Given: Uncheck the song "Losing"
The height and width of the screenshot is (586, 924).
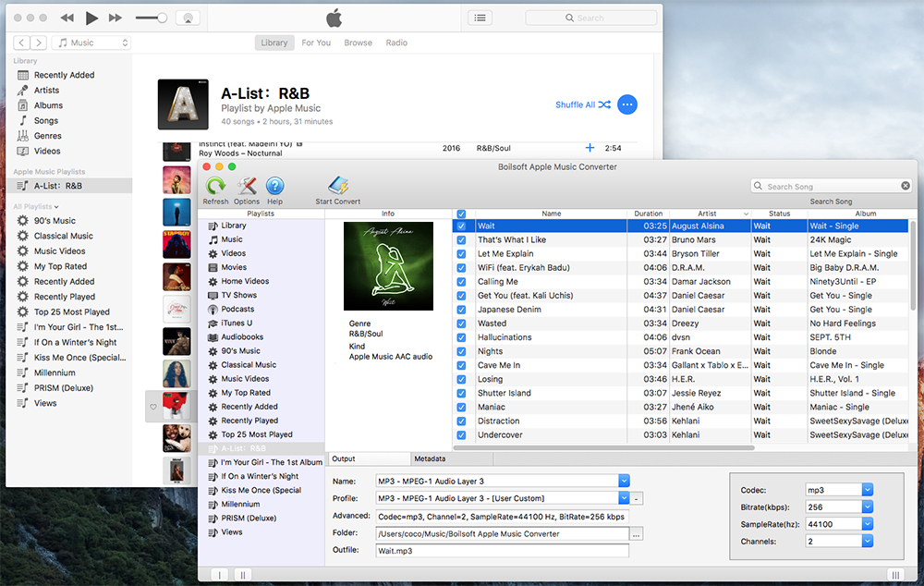Looking at the screenshot, I should click(461, 379).
